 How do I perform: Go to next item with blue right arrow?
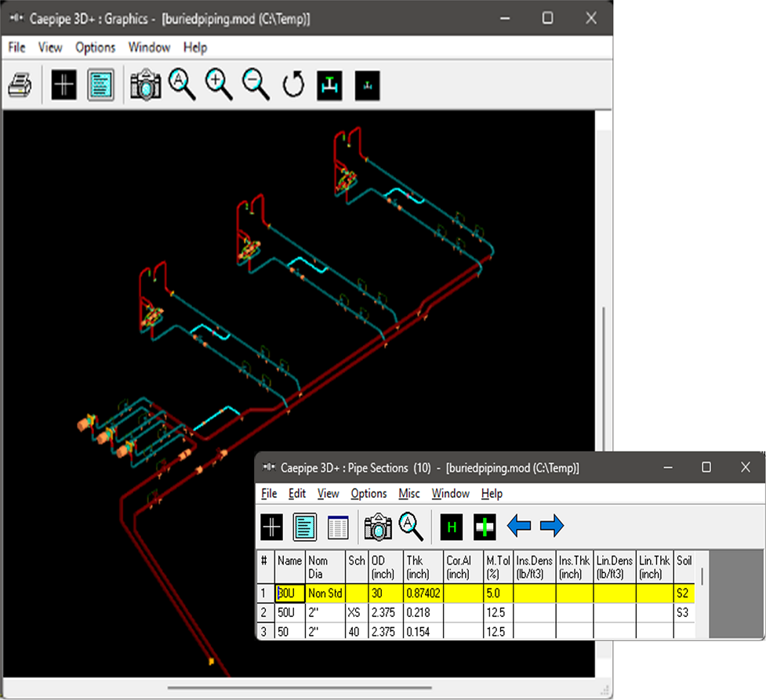click(552, 527)
